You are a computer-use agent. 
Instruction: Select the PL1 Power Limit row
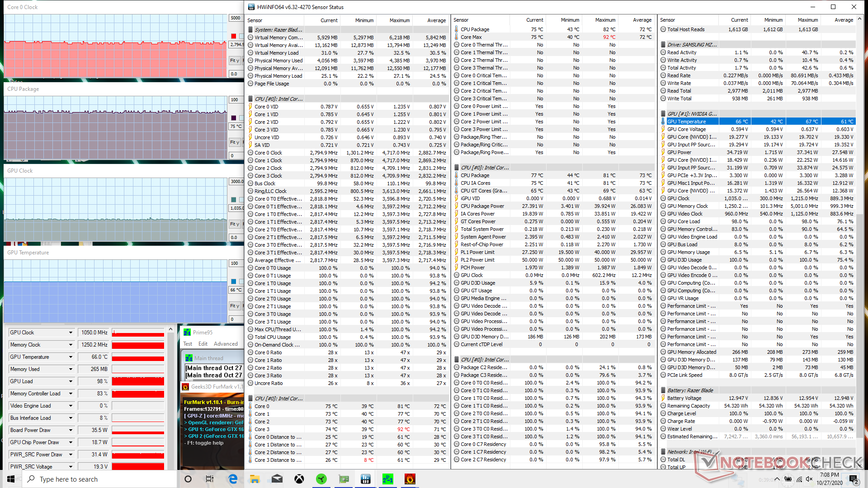(553, 252)
